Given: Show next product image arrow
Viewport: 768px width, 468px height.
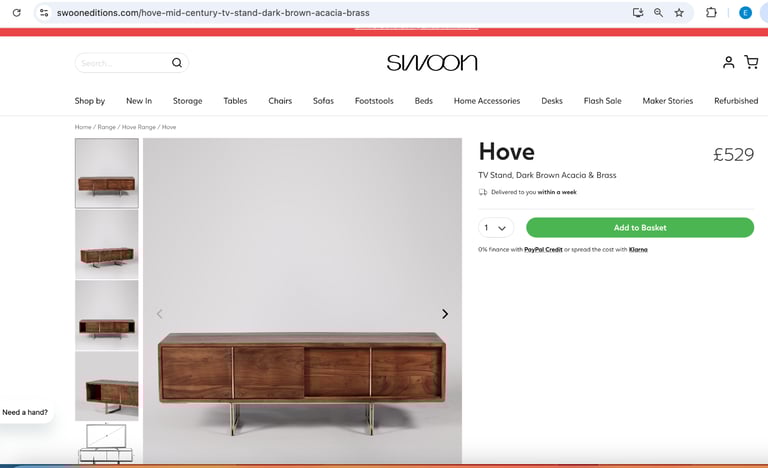Looking at the screenshot, I should click(445, 314).
